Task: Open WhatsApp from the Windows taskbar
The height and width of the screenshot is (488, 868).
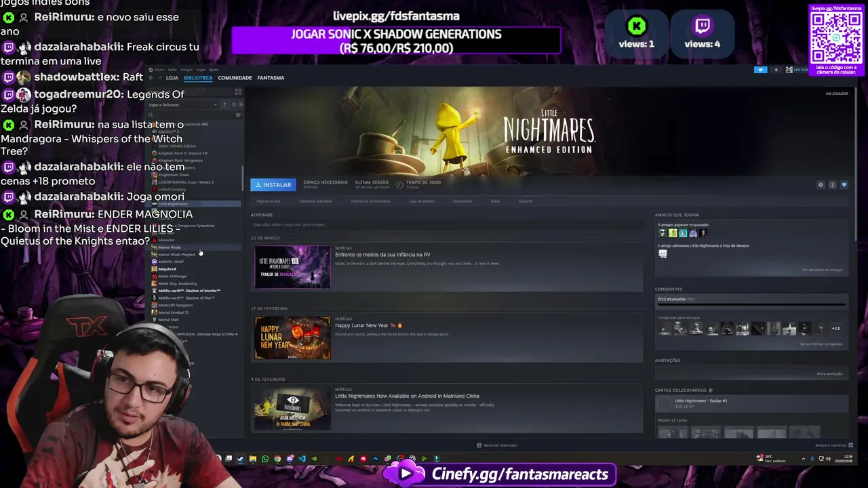Action: tap(265, 459)
